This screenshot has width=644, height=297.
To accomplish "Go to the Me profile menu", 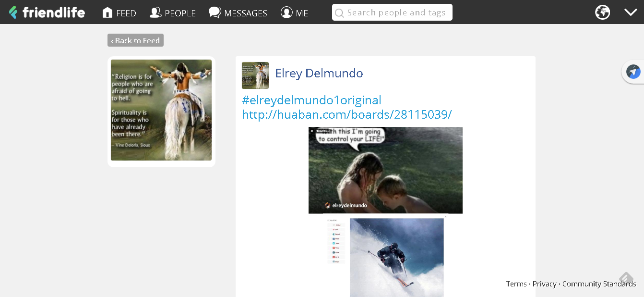I will click(x=295, y=12).
